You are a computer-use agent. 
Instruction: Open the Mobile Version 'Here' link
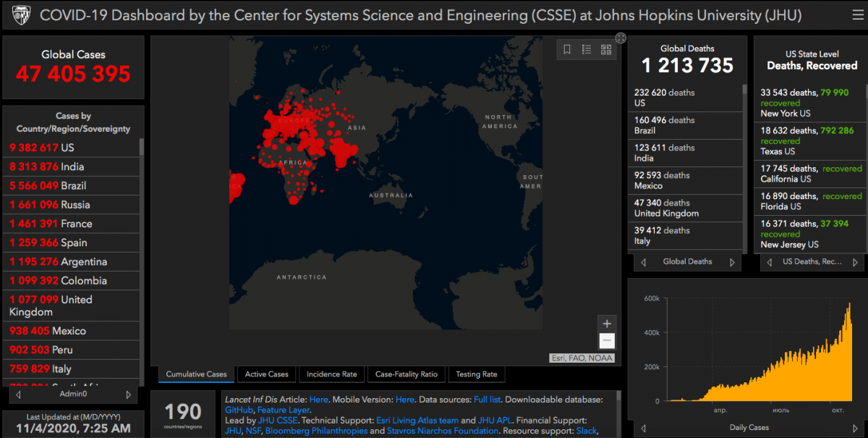click(405, 400)
